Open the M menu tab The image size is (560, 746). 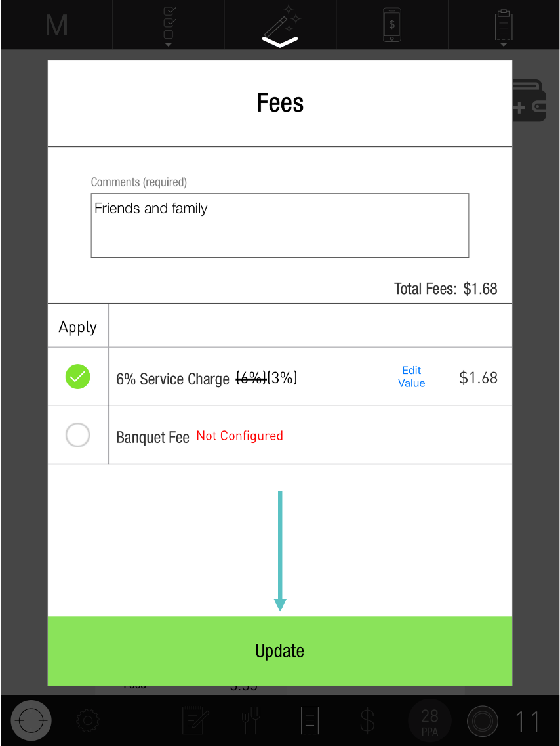56,25
